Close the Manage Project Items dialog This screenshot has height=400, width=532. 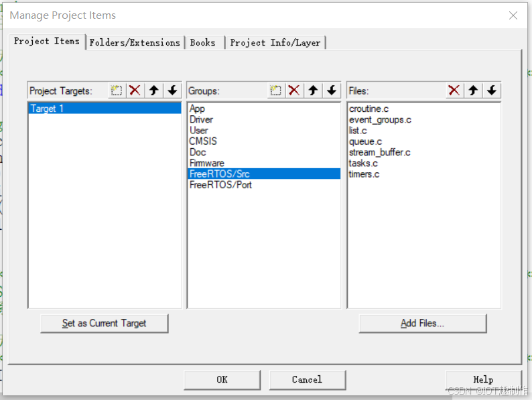tap(513, 15)
